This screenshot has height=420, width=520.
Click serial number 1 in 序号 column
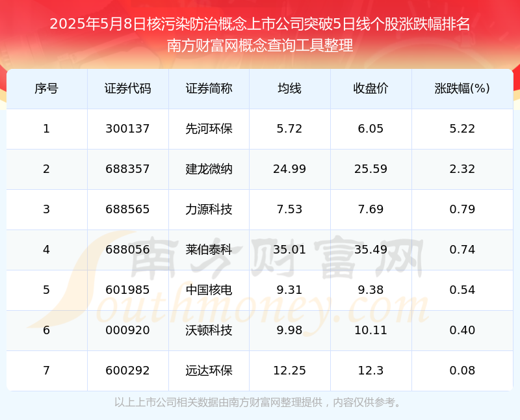[x=46, y=129]
